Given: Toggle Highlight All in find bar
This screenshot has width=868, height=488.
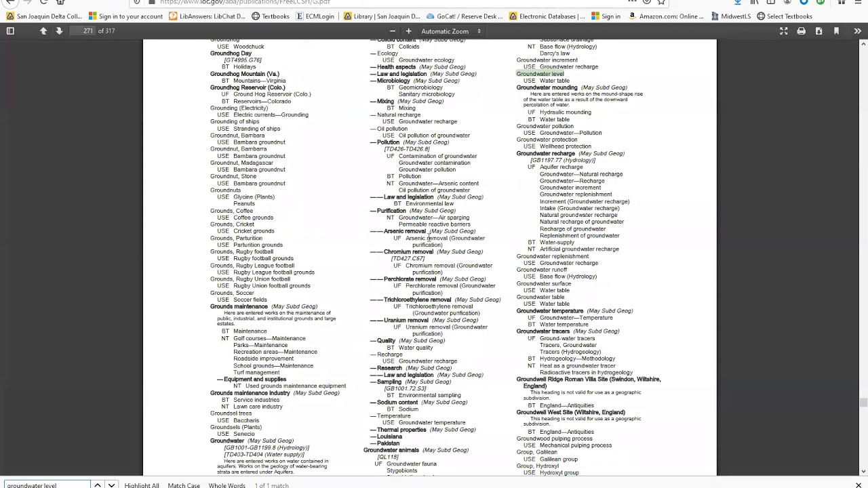Looking at the screenshot, I should (142, 485).
